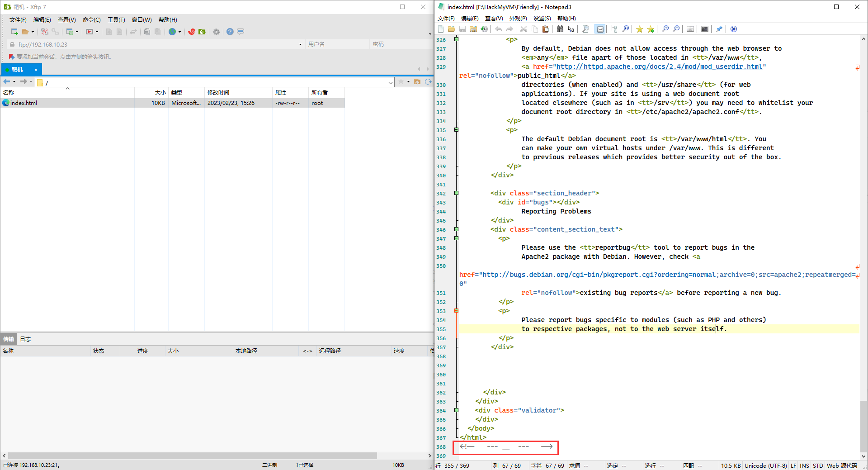The image size is (868, 470).
Task: Collapse the fold marker at line 364
Action: [456, 410]
